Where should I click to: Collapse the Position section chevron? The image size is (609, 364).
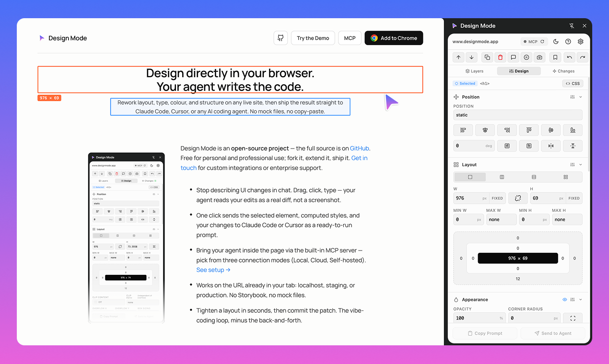581,97
